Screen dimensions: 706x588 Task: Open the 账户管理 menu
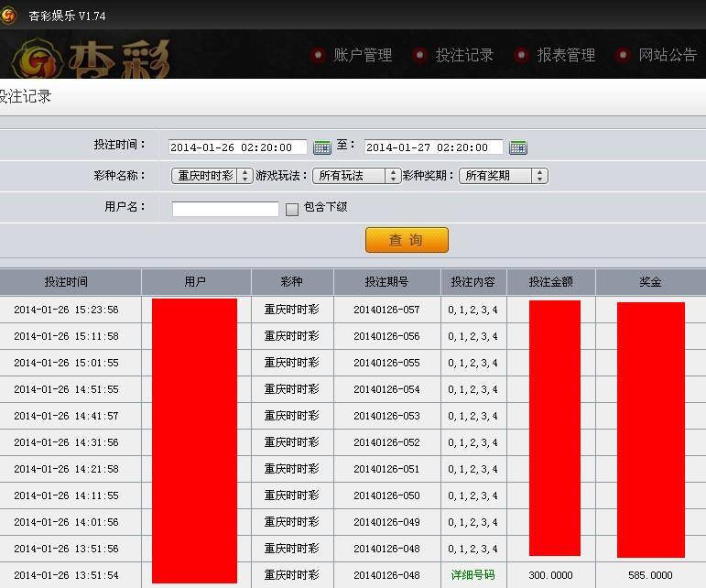coord(363,55)
